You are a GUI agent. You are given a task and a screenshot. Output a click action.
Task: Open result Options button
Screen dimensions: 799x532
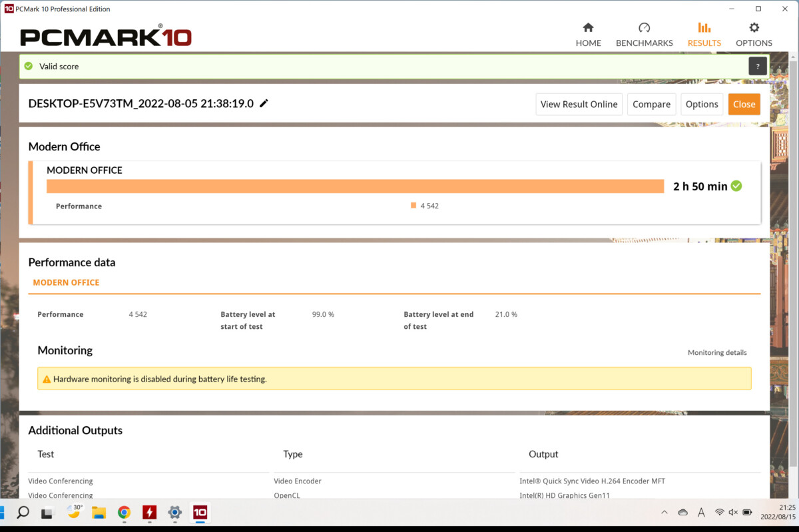[702, 104]
